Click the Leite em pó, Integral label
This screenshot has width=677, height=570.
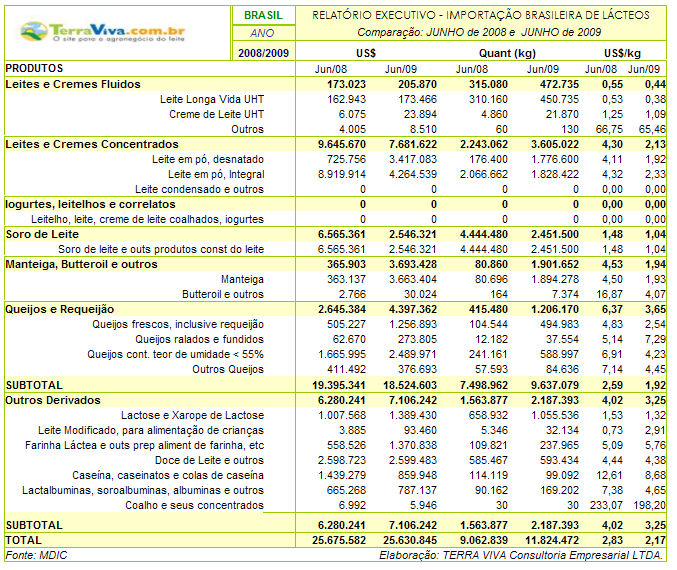216,174
